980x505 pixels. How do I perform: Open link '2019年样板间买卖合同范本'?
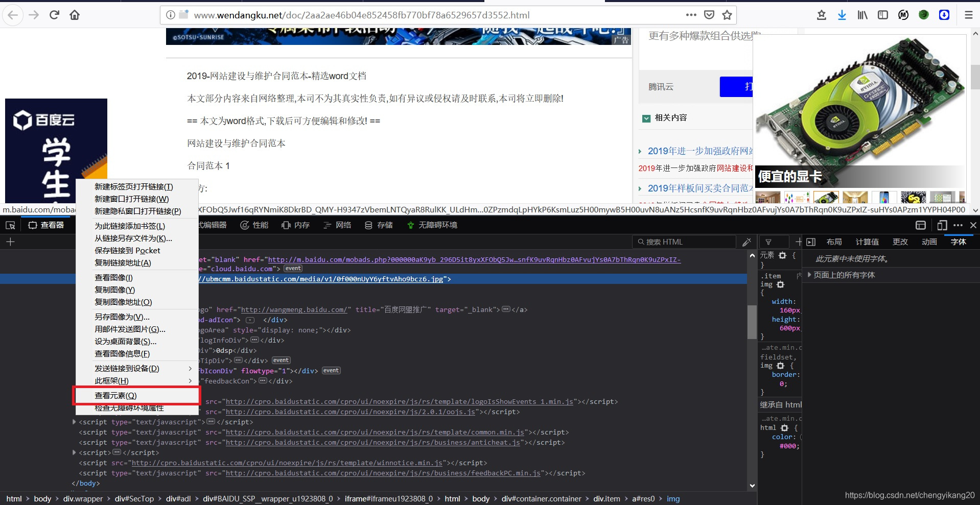tap(700, 188)
